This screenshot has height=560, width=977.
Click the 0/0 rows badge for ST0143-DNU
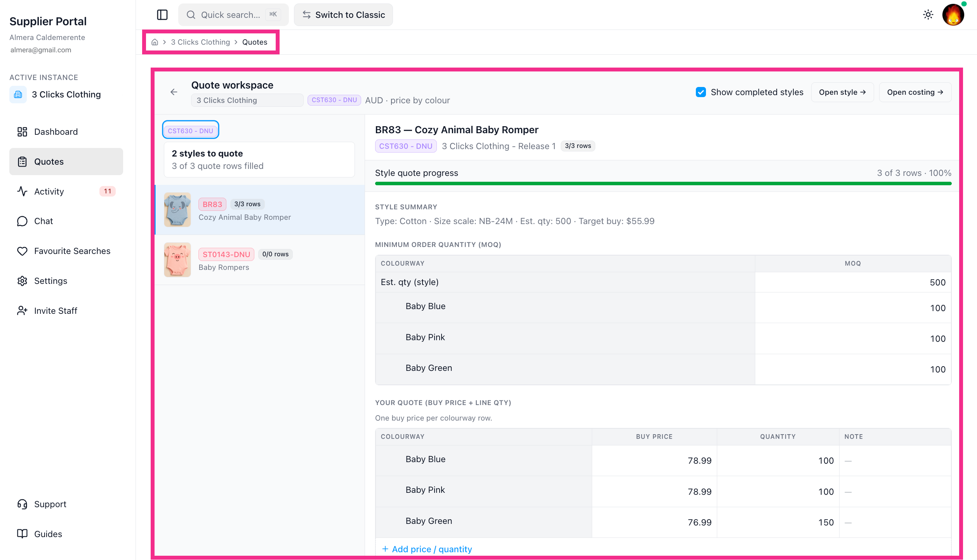pos(275,254)
